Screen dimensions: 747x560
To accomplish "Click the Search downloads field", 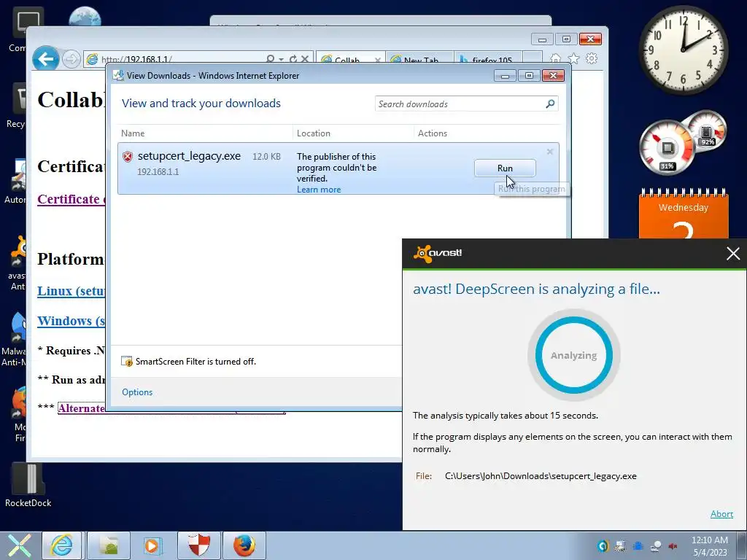I will pos(460,104).
